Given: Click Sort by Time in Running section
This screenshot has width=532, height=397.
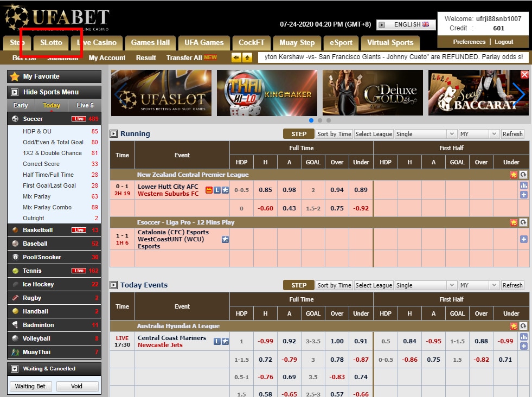Looking at the screenshot, I should click(x=334, y=134).
